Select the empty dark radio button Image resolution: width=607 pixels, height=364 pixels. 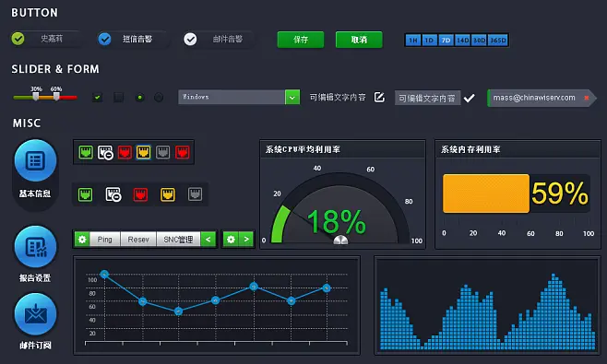159,98
